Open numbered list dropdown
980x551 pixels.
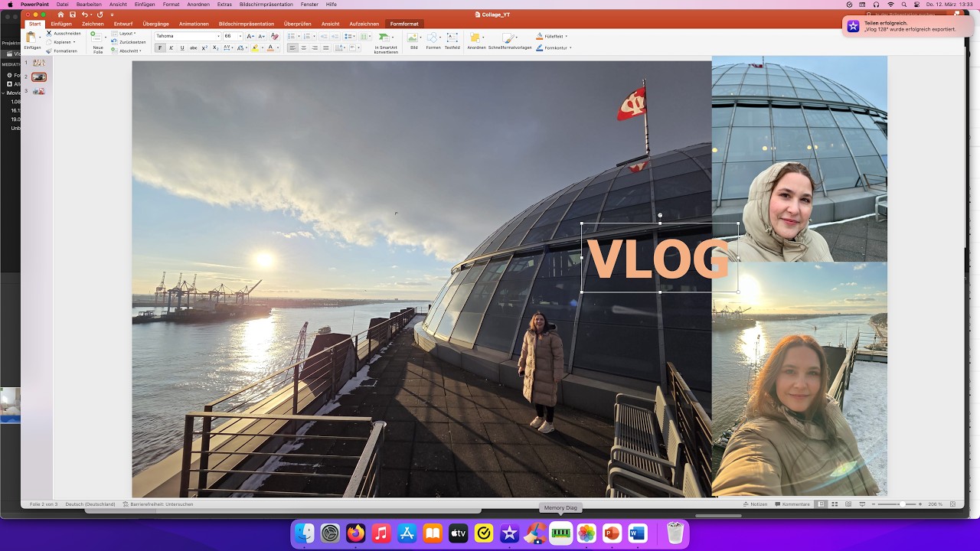tap(313, 36)
